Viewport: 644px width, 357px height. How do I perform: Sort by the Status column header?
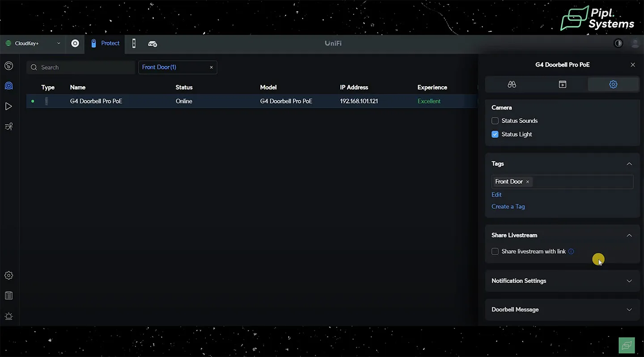click(x=184, y=88)
